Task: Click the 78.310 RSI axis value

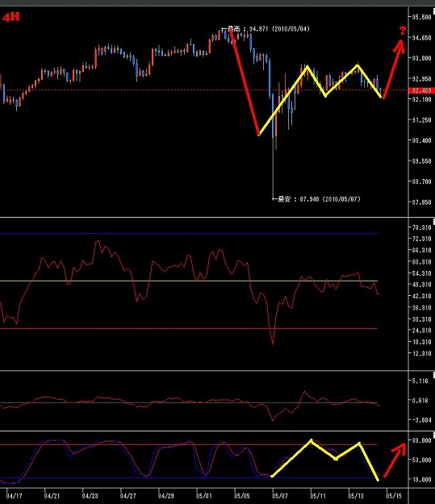Action: [x=421, y=227]
